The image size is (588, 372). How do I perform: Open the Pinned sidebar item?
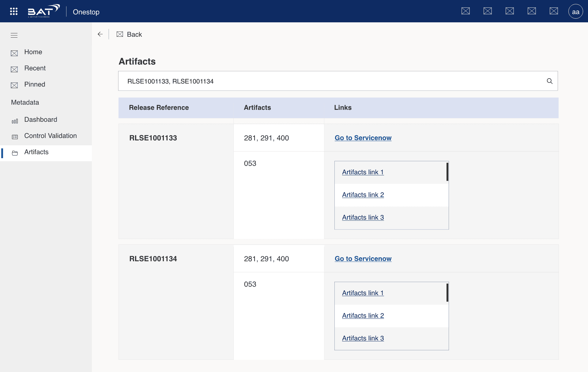(x=35, y=84)
